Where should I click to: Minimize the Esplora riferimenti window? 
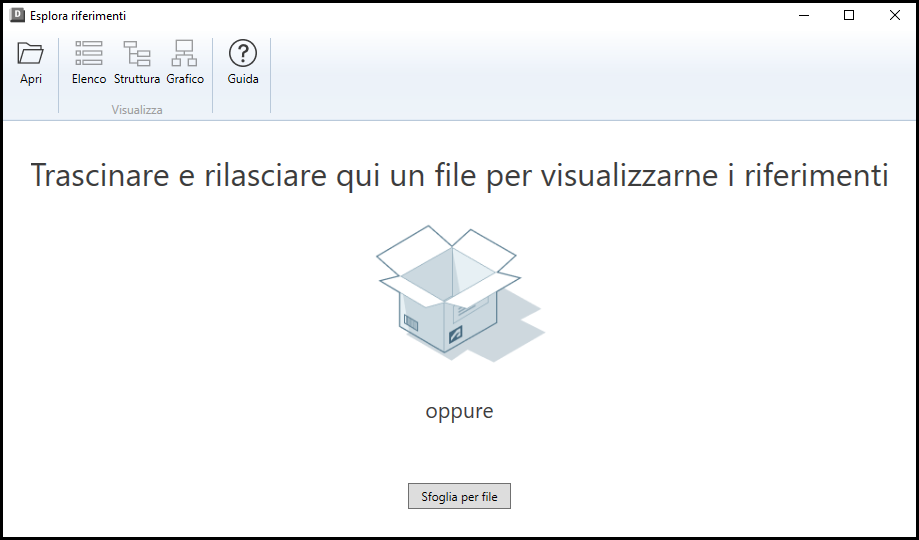click(x=803, y=15)
